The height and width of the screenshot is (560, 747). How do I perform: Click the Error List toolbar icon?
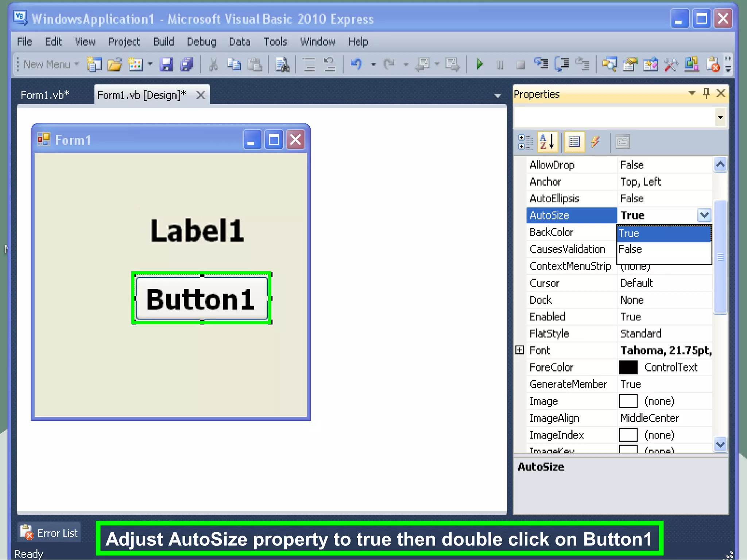pos(713,65)
